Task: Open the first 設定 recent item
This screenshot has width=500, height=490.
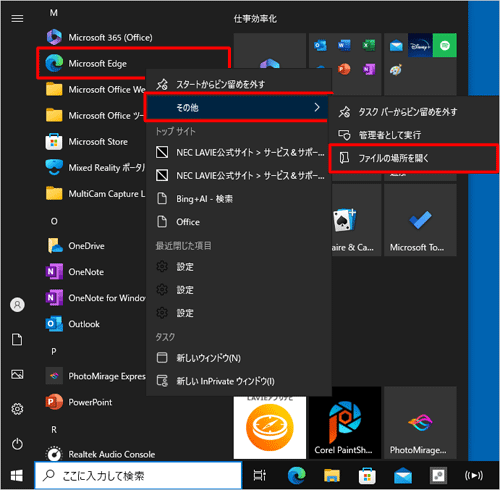Action: [239, 267]
